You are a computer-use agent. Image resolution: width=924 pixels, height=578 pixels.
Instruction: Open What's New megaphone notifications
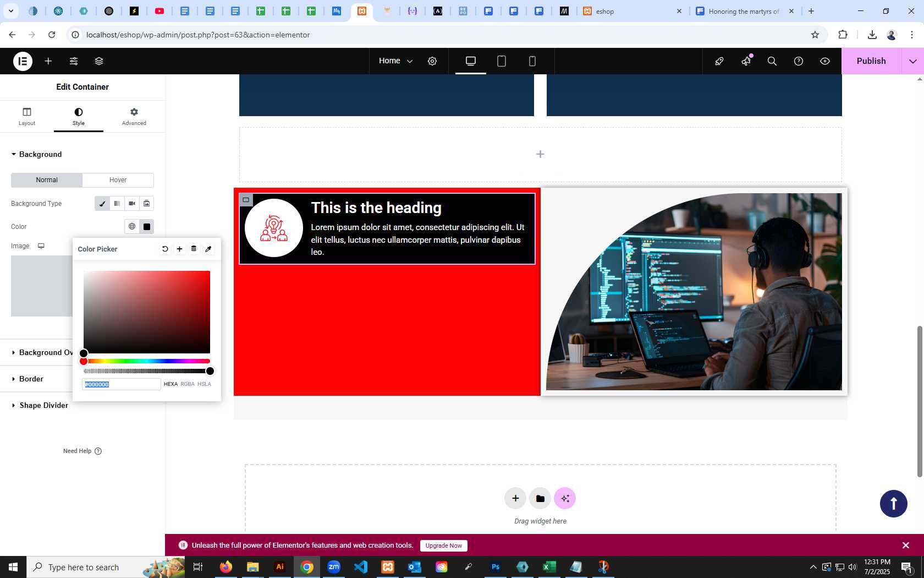tap(746, 61)
